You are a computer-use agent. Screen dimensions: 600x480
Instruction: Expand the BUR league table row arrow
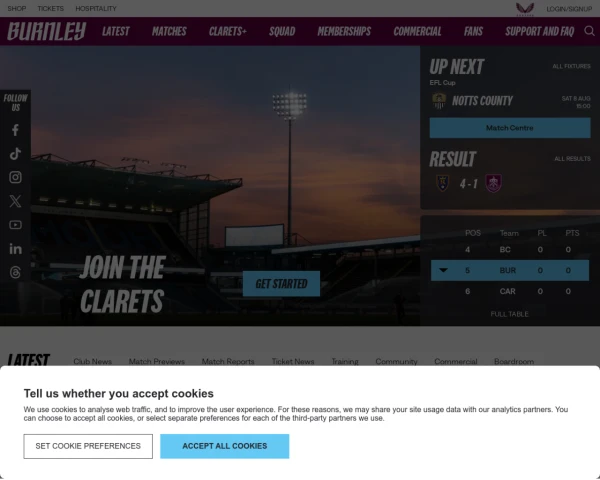[x=443, y=270]
